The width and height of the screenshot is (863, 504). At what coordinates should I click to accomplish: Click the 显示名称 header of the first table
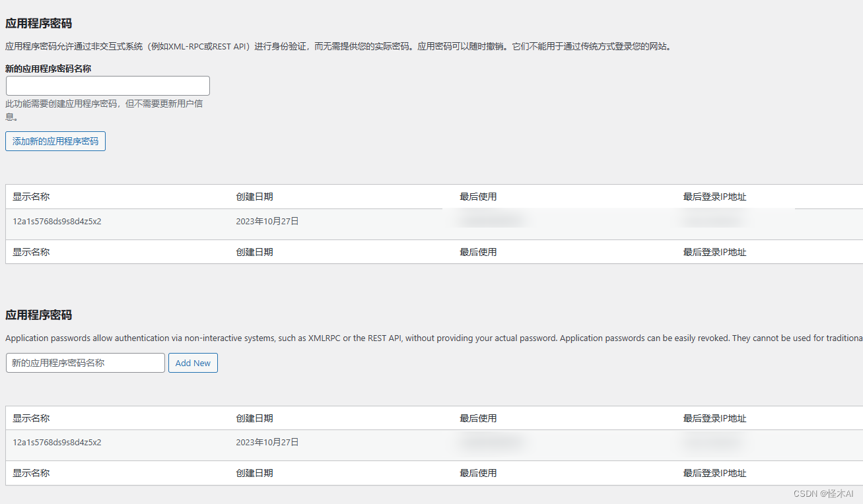31,197
